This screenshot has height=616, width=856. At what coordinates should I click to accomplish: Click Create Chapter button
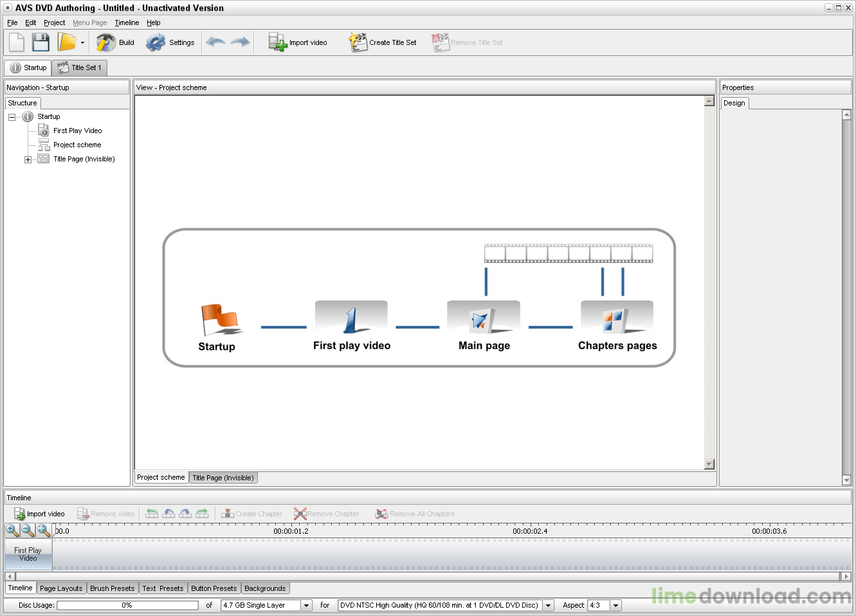tap(252, 514)
